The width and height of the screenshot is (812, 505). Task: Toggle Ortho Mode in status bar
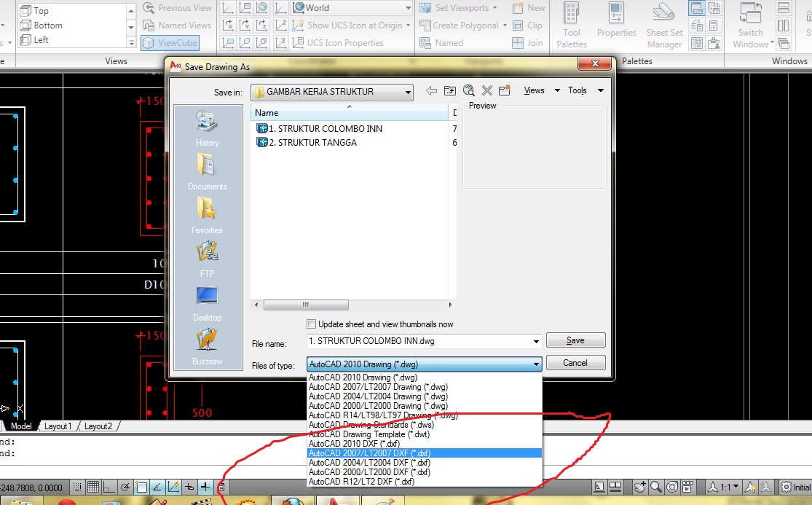point(109,487)
